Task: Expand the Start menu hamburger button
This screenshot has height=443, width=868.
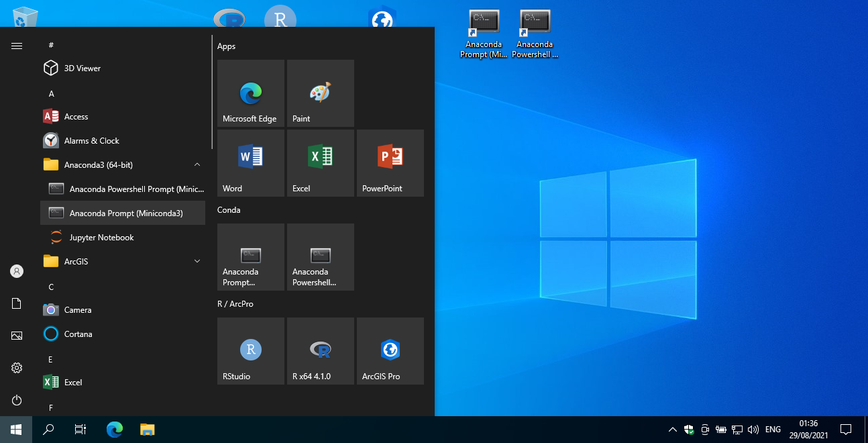Action: (x=17, y=46)
